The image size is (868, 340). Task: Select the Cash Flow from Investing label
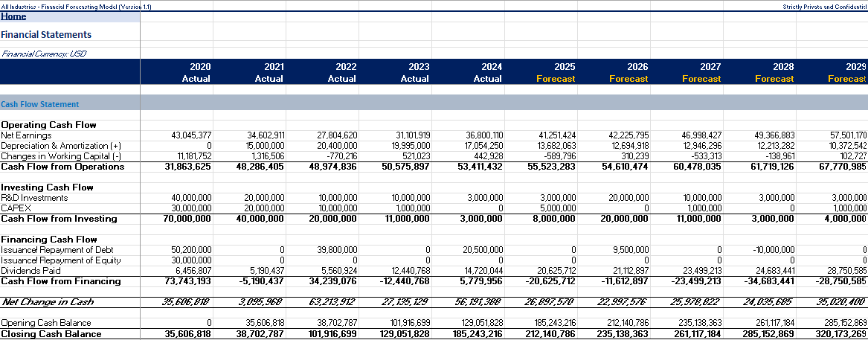pyautogui.click(x=60, y=219)
